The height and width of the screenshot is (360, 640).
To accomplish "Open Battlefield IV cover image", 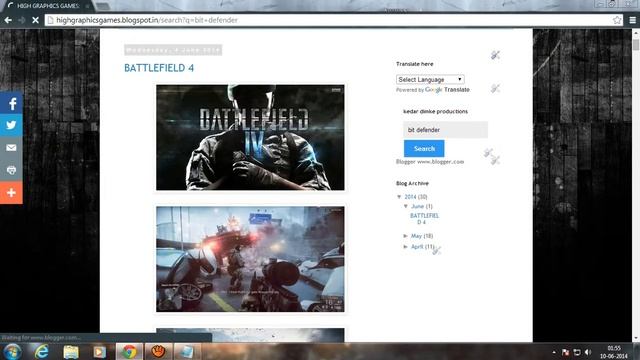I will tap(250, 138).
